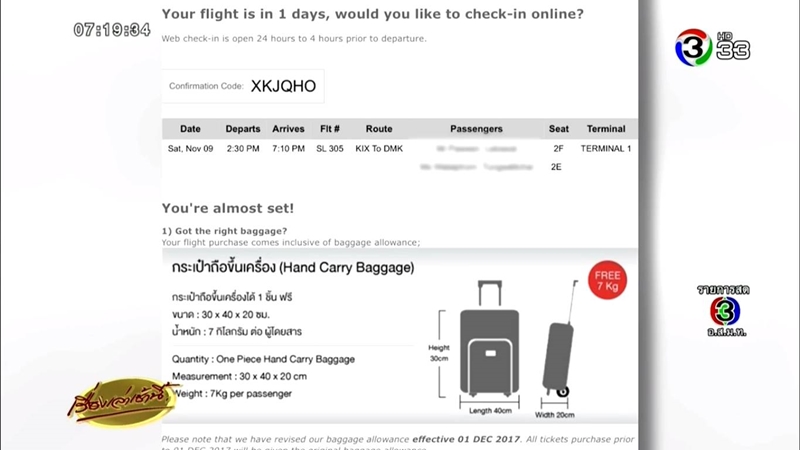Click the Departs column header
Image resolution: width=800 pixels, height=450 pixels.
pos(243,129)
